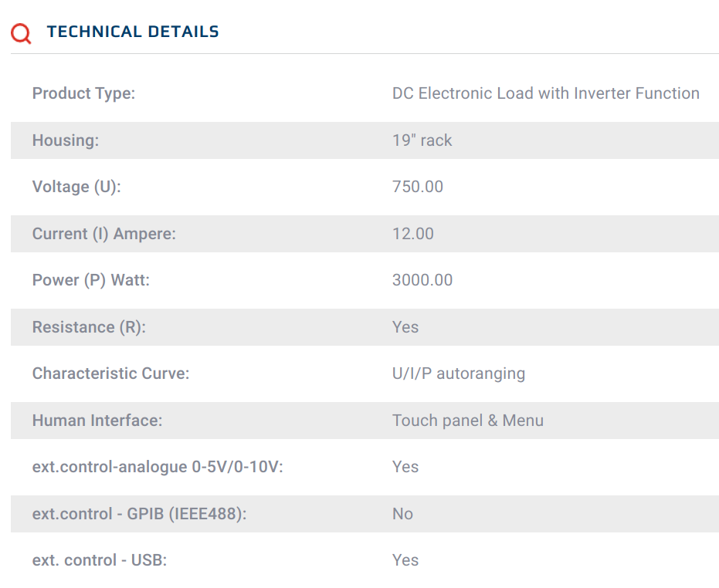Select the Product Type label
Viewport: 719px width, 588px height.
coord(83,93)
